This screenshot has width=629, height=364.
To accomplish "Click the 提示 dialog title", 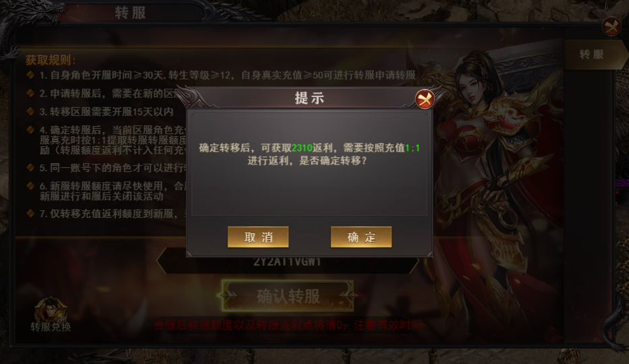I will coord(309,98).
